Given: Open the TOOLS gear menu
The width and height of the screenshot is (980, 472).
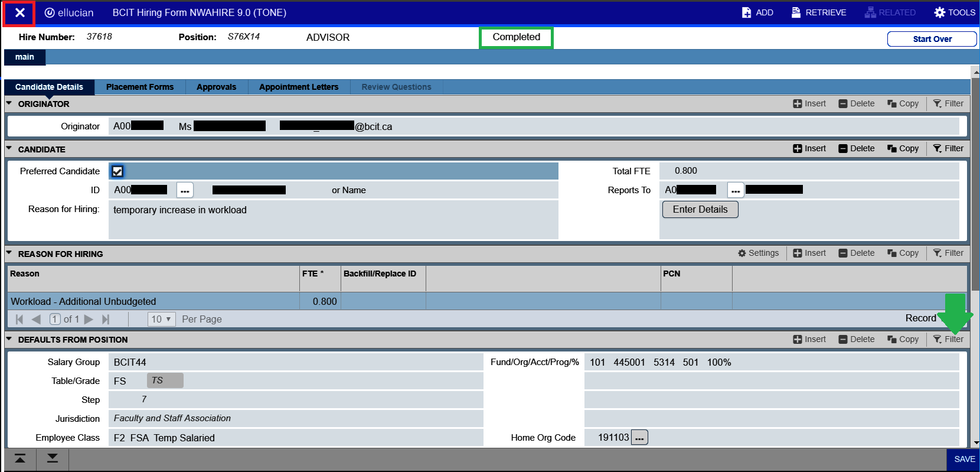Looking at the screenshot, I should pos(955,12).
